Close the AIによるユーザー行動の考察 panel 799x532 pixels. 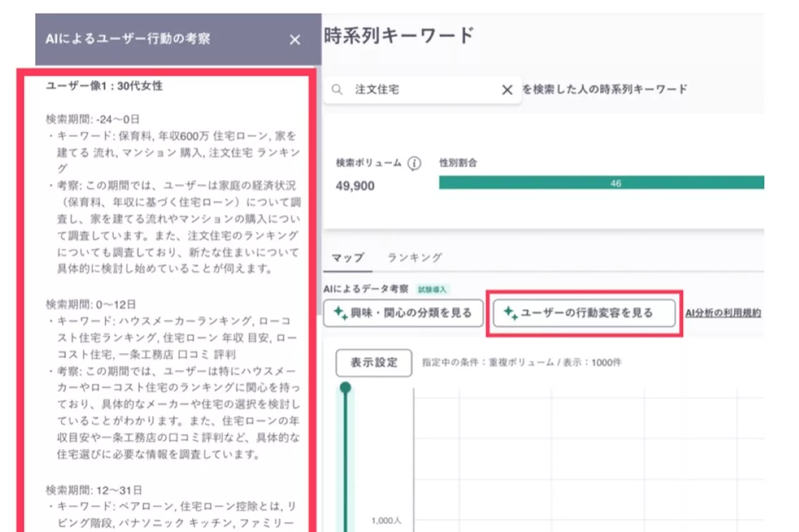pyautogui.click(x=295, y=40)
